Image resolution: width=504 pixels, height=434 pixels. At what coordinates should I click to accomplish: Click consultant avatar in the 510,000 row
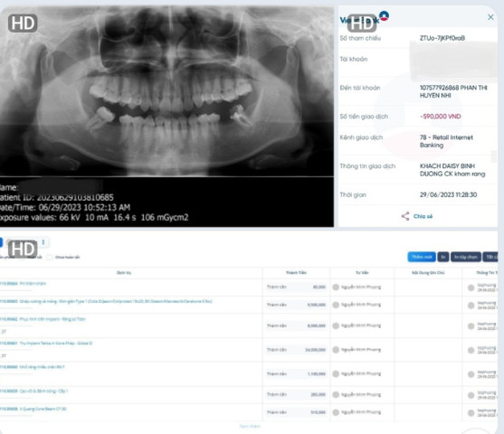coord(336,412)
